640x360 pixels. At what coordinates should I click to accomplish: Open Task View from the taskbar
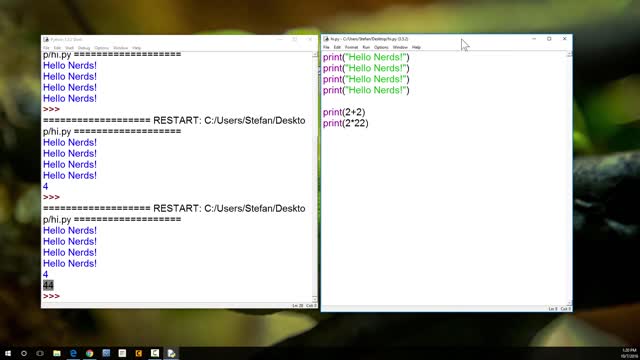click(40, 353)
